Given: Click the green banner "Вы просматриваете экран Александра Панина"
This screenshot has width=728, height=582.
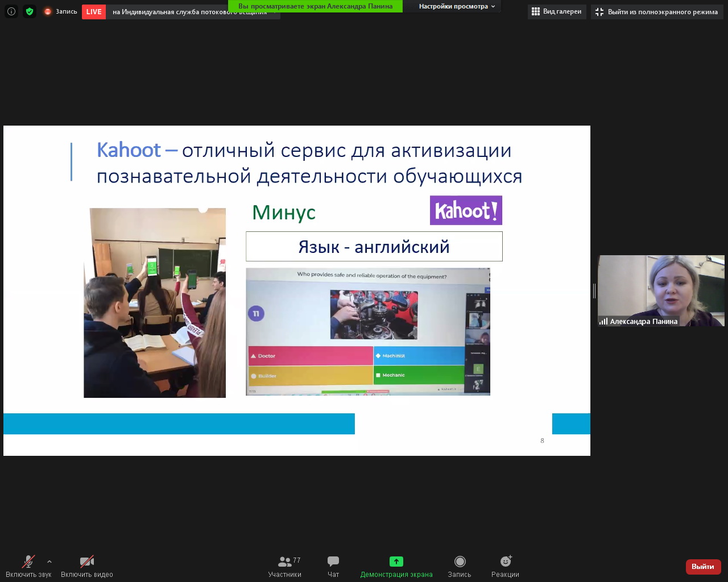Looking at the screenshot, I should tap(315, 6).
